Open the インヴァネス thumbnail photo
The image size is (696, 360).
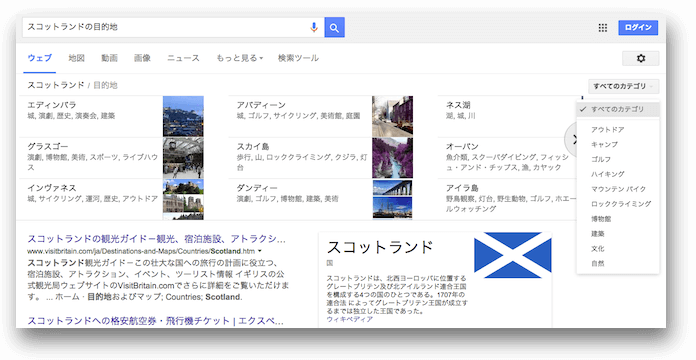pyautogui.click(x=183, y=199)
